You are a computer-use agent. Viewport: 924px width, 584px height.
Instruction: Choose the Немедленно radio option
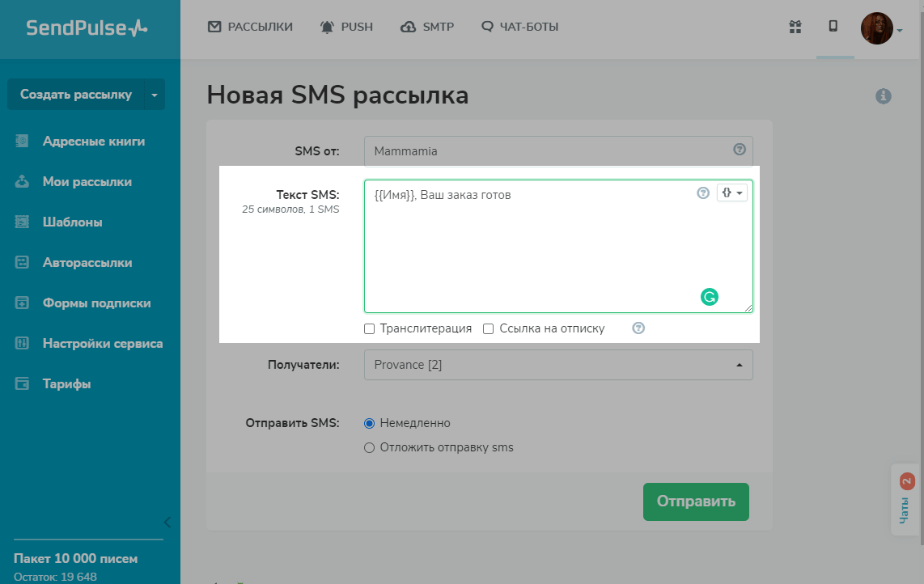tap(370, 423)
